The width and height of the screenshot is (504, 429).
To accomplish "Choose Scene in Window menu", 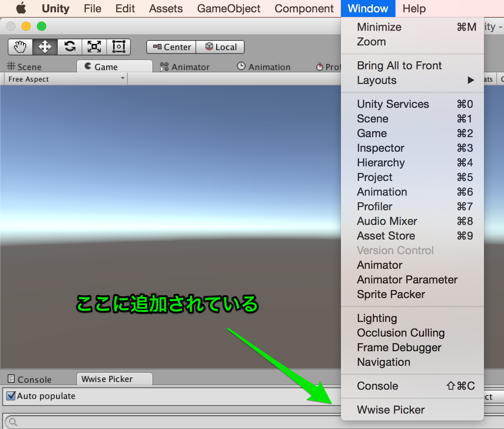I will [x=412, y=119].
